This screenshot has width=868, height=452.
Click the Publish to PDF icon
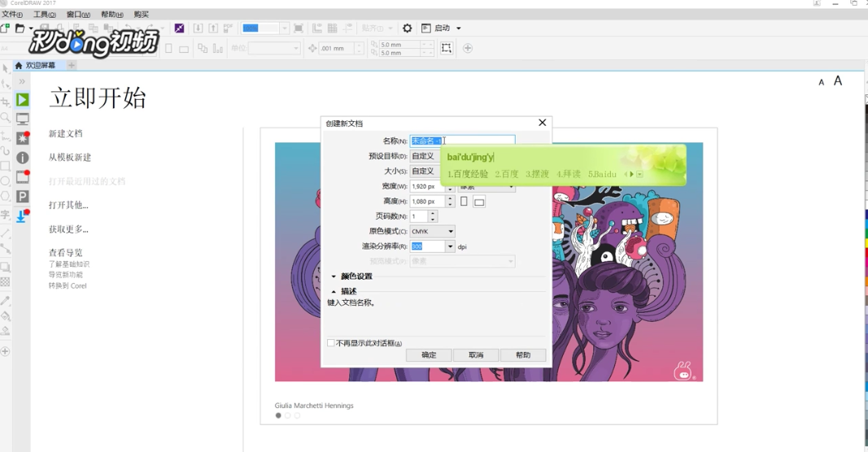point(228,28)
